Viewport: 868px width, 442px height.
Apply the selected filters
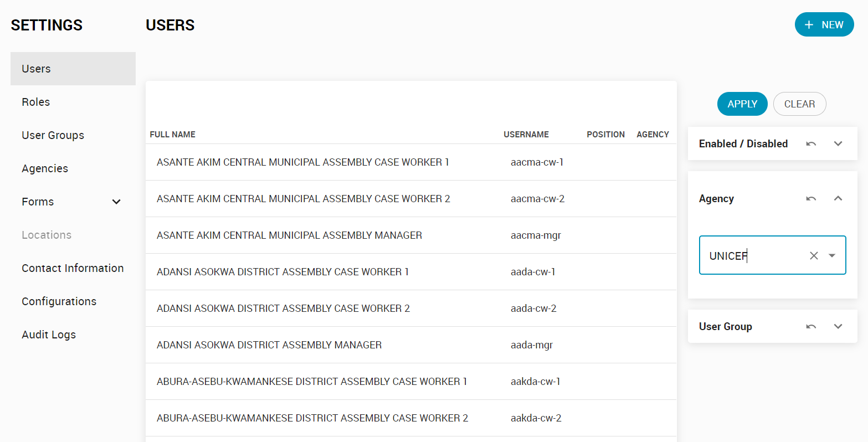pyautogui.click(x=742, y=104)
